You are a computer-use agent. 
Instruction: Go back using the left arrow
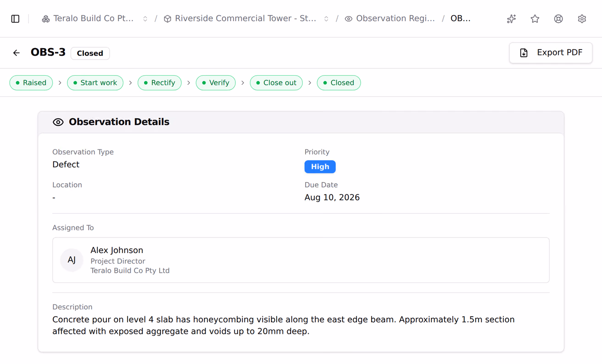(x=17, y=53)
